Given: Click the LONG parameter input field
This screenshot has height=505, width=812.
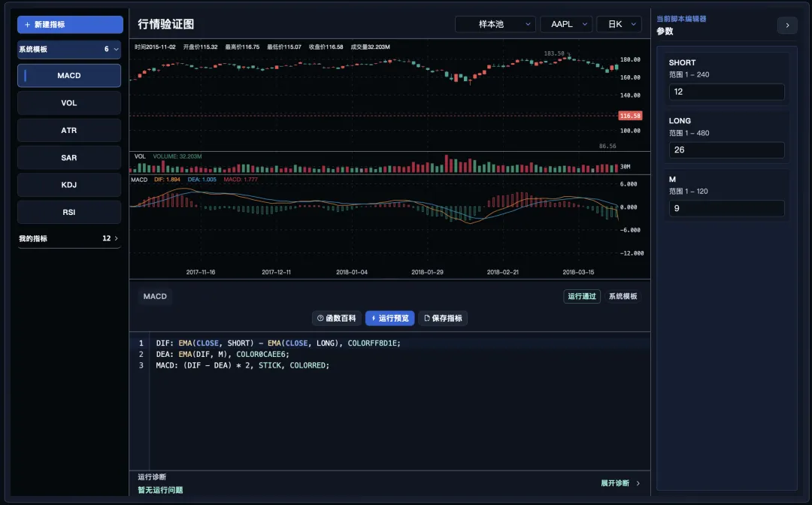Looking at the screenshot, I should (726, 150).
